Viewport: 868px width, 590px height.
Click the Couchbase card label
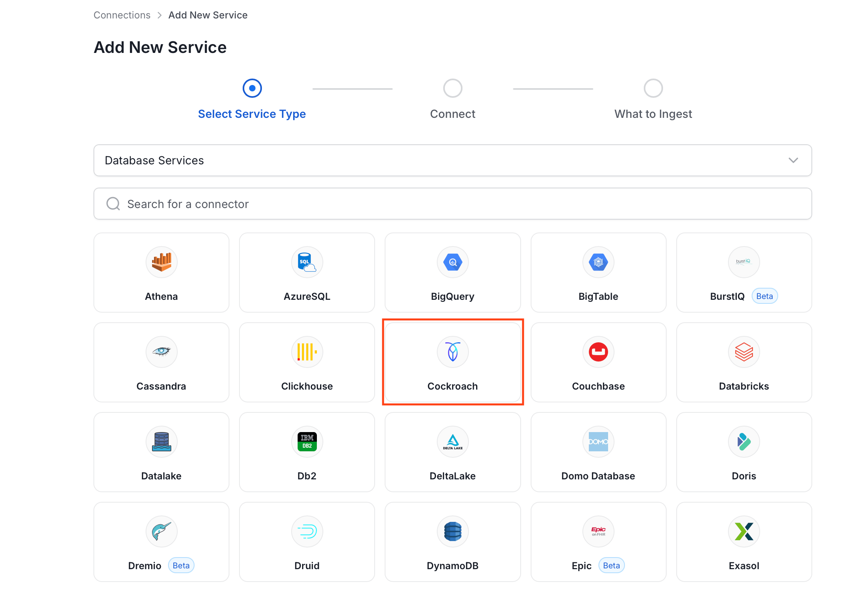coord(598,386)
